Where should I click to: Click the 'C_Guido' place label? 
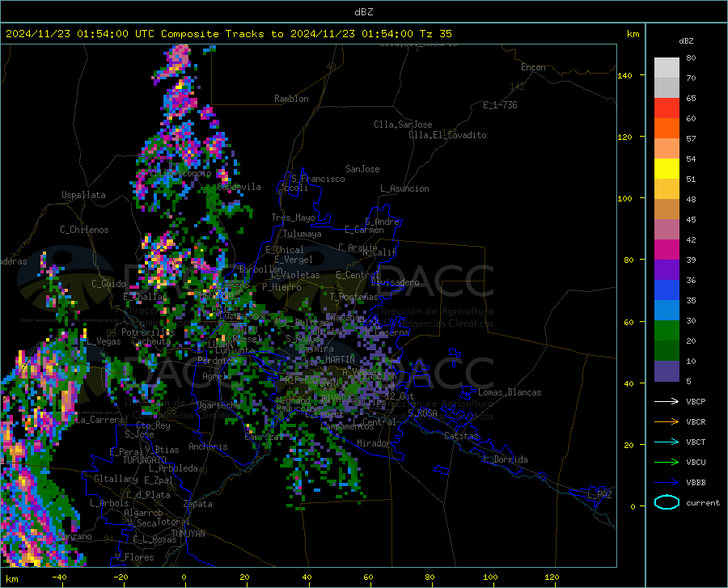[108, 284]
